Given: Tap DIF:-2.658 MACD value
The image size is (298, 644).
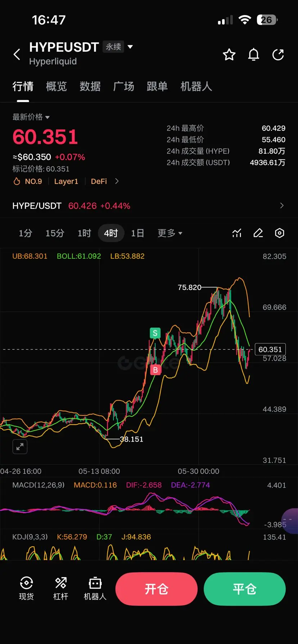Looking at the screenshot, I should click(x=144, y=485).
